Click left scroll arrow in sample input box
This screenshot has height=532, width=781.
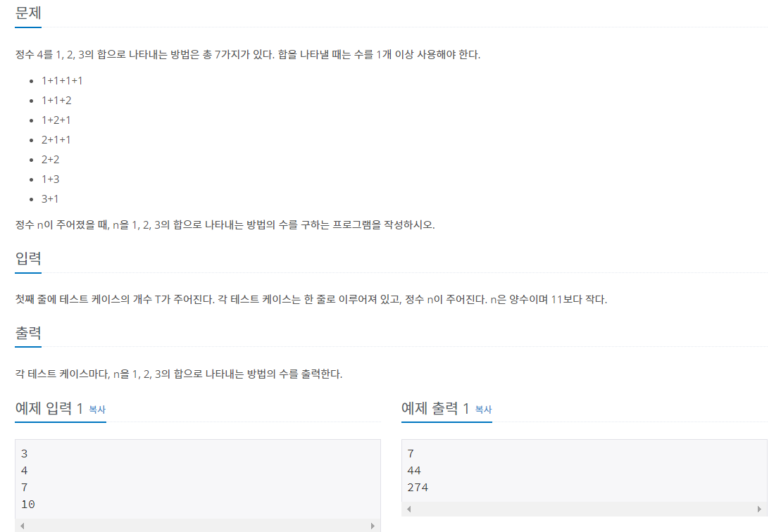(x=22, y=526)
